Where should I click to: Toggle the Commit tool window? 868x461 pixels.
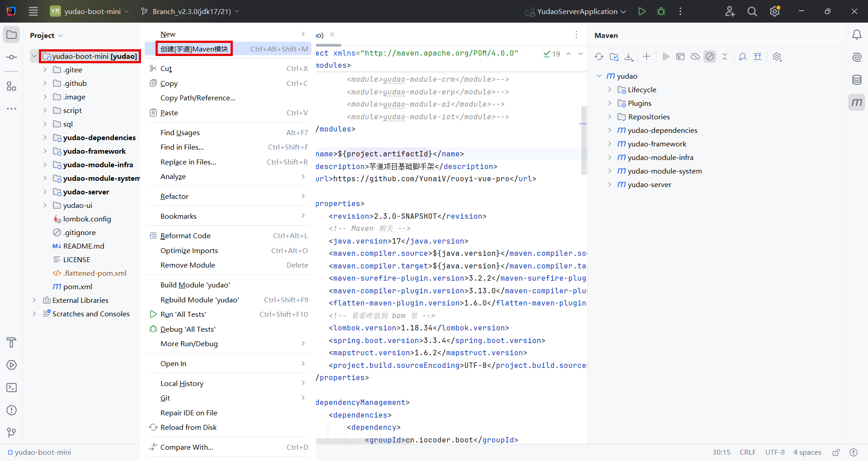(12, 57)
